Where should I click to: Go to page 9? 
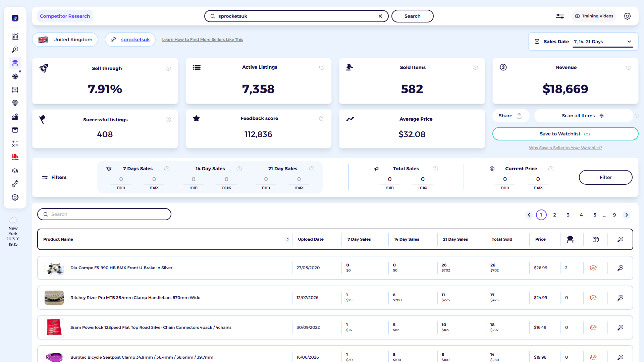614,215
